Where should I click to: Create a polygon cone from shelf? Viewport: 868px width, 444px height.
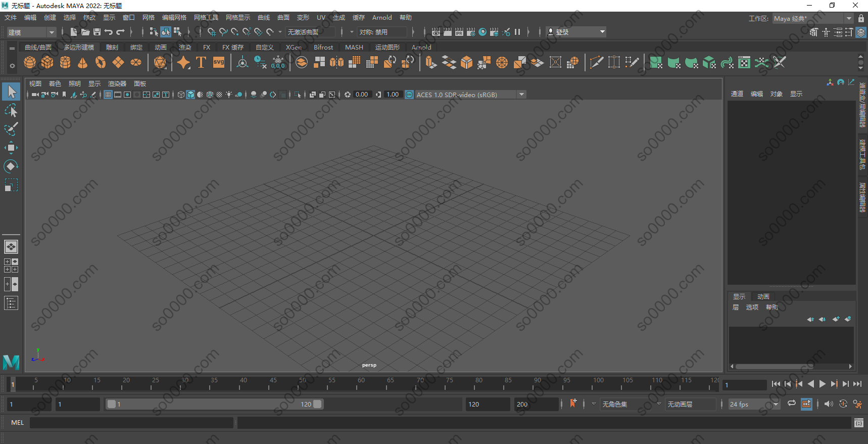83,62
